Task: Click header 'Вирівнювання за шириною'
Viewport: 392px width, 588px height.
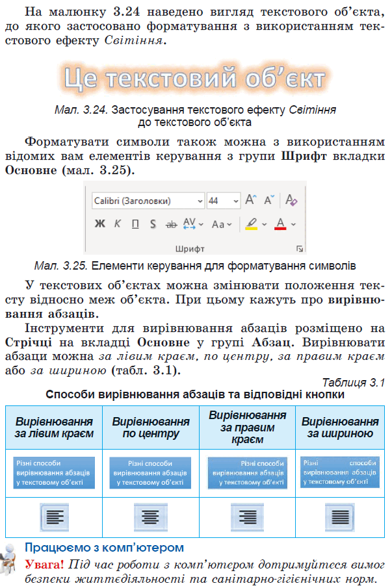Action: click(340, 428)
